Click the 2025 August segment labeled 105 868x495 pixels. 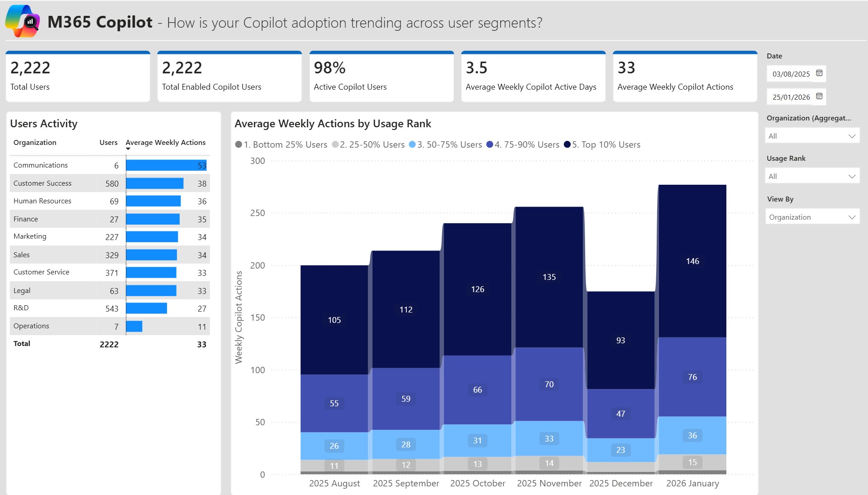pos(334,320)
